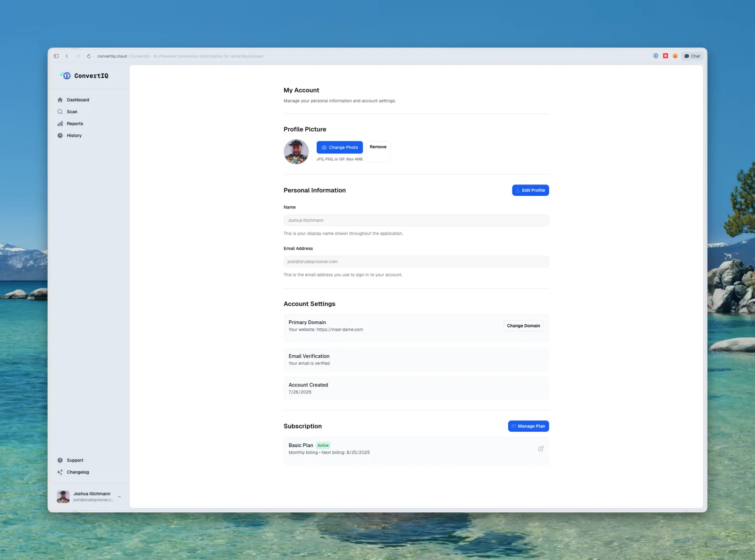Click the Change Domain button
The width and height of the screenshot is (755, 560).
click(523, 326)
